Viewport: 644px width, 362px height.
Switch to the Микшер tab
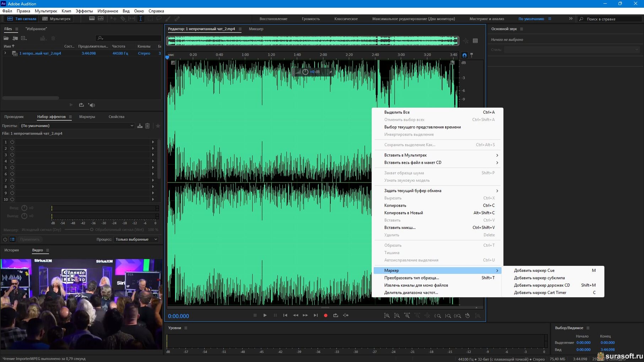pyautogui.click(x=256, y=29)
